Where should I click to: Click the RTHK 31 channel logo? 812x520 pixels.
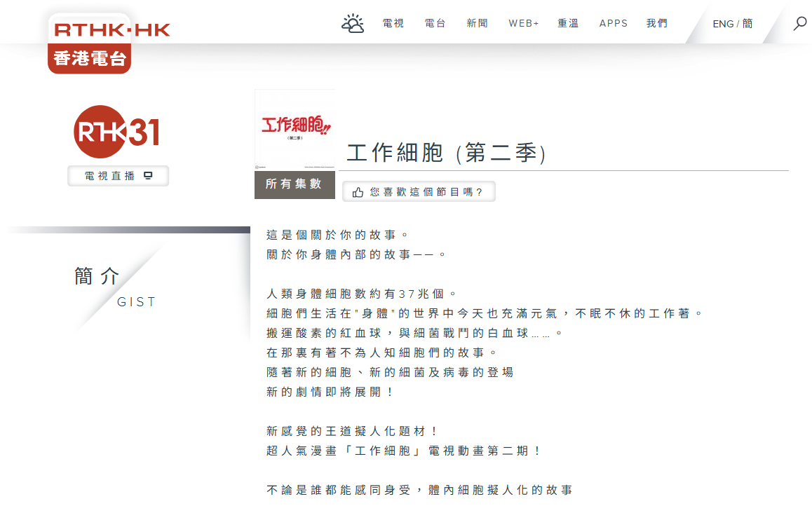[117, 132]
